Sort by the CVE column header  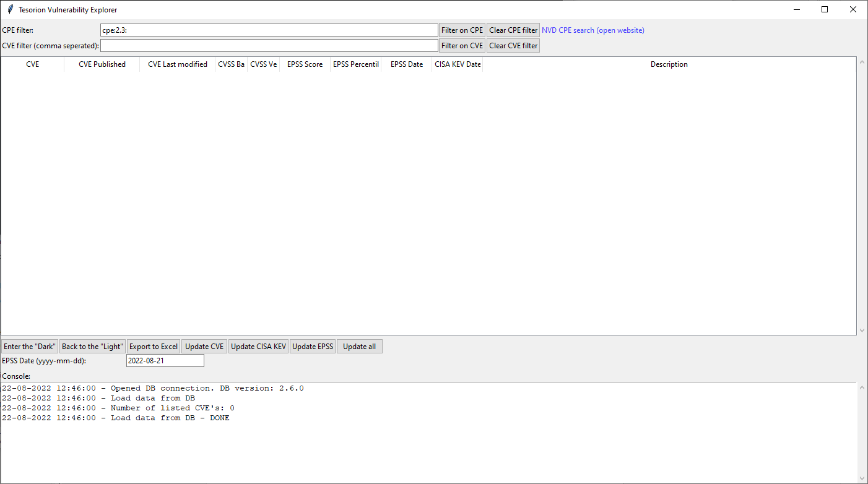pos(32,64)
